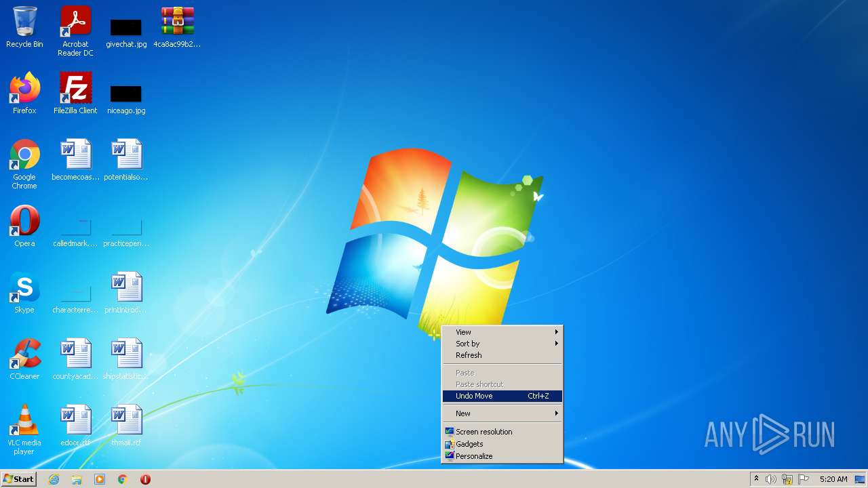Screen dimensions: 868x488
Task: Click the Start button
Action: click(x=18, y=479)
